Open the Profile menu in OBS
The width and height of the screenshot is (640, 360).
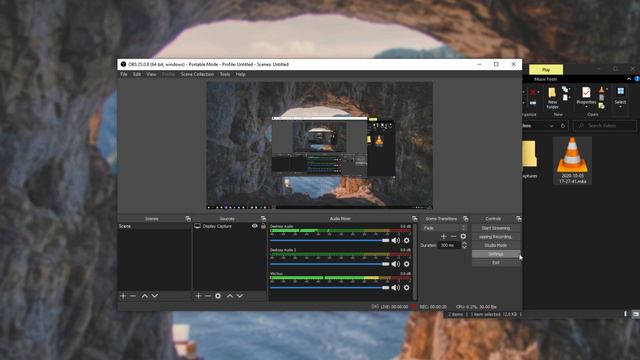click(x=168, y=74)
